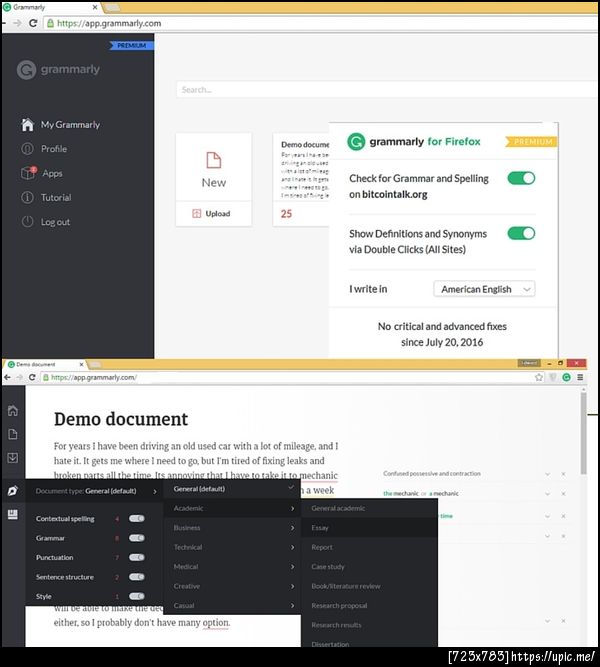Click Log out in the sidebar
The height and width of the screenshot is (667, 600).
[x=55, y=222]
